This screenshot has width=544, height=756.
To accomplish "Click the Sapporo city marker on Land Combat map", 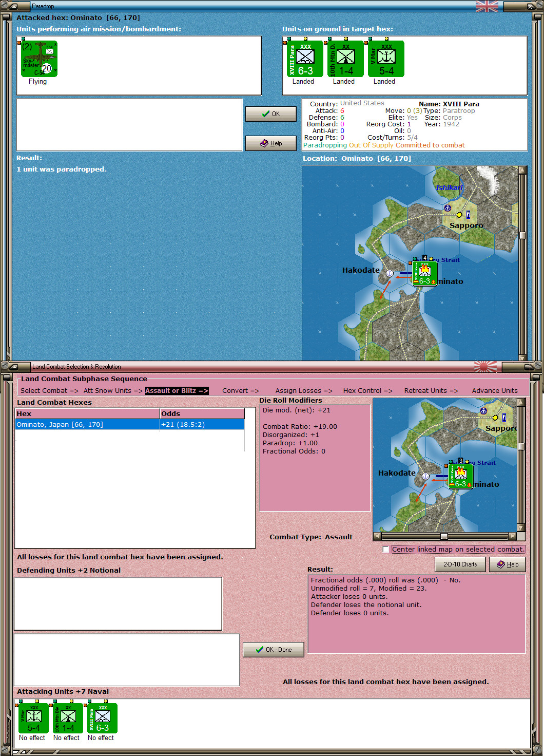I will point(495,418).
